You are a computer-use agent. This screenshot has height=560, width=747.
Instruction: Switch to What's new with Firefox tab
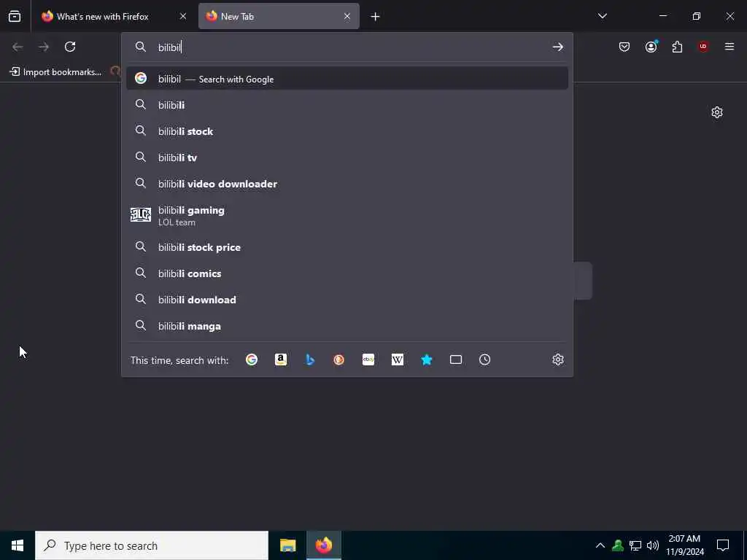coord(113,16)
